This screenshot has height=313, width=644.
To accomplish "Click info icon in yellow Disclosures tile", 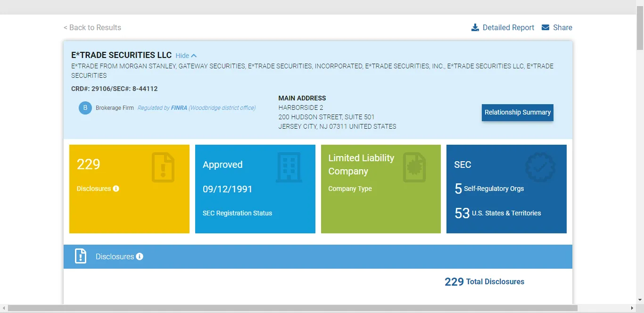I will tap(116, 189).
